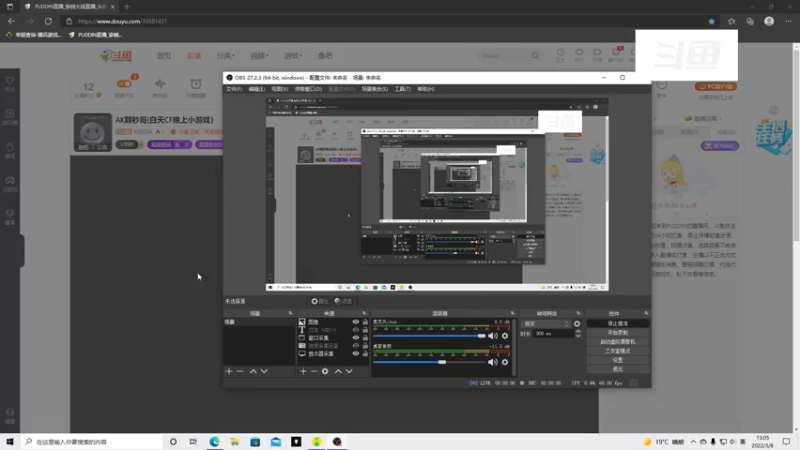Open OBS 编辑(E) menu
800x450 pixels.
257,89
